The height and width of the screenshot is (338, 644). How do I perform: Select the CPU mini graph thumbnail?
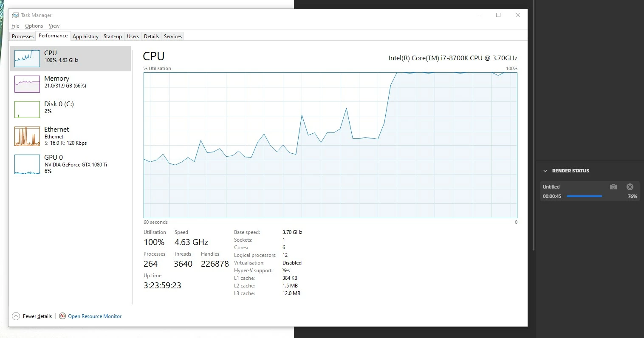(x=27, y=59)
